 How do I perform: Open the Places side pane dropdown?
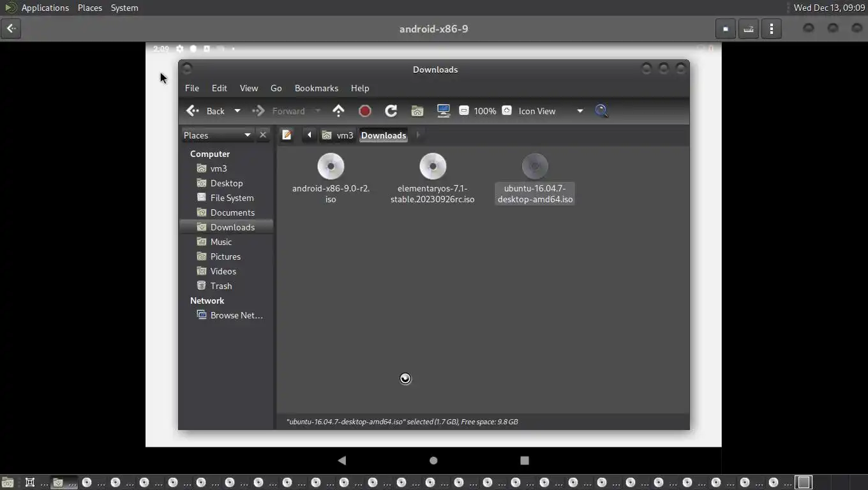pos(218,135)
